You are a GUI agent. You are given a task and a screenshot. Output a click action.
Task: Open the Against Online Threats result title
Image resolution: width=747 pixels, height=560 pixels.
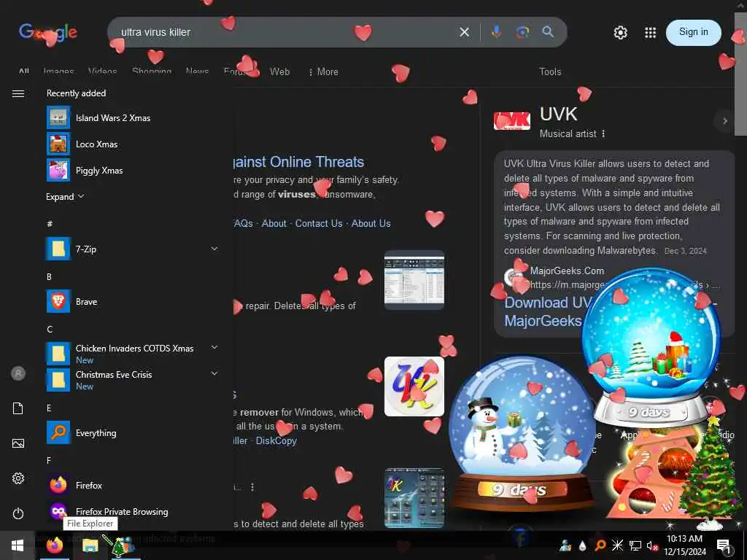tap(298, 162)
